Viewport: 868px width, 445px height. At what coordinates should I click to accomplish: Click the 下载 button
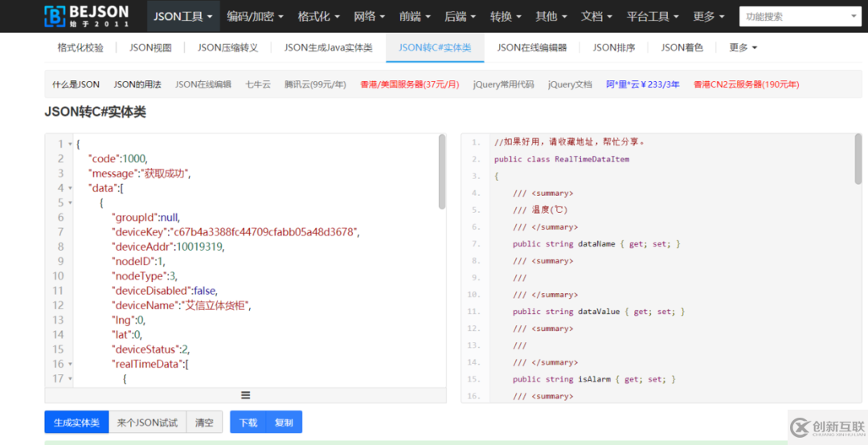pos(248,423)
